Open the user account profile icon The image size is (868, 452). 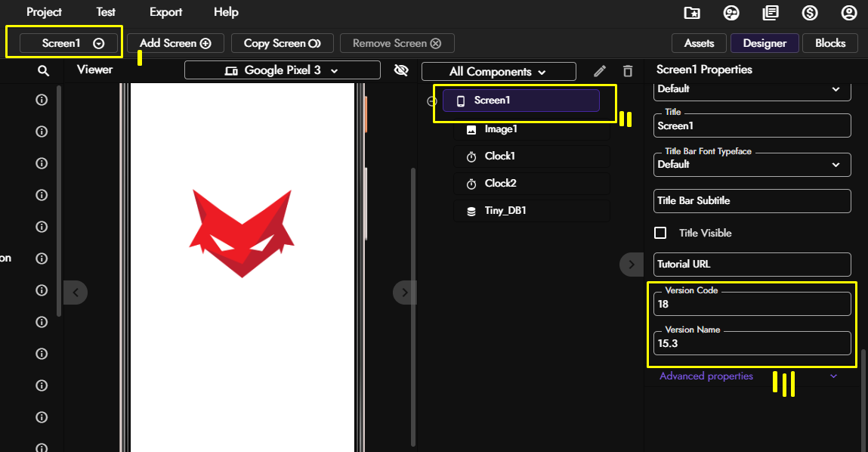849,12
